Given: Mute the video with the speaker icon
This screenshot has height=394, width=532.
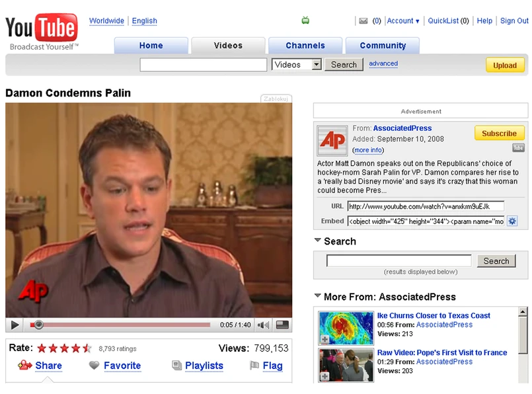Looking at the screenshot, I should (263, 325).
